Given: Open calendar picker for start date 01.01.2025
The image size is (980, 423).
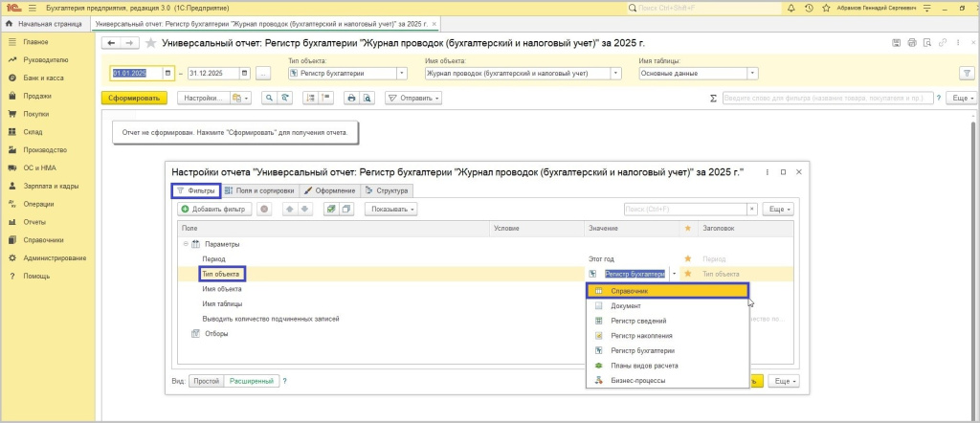Looking at the screenshot, I should tap(168, 73).
